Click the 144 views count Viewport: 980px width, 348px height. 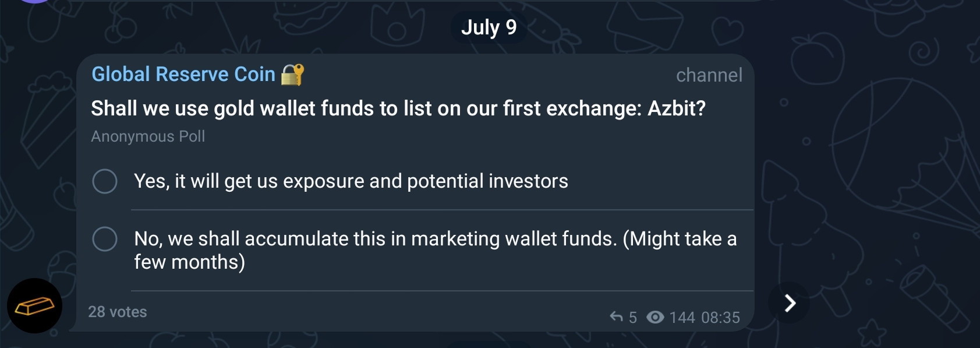[x=682, y=318]
